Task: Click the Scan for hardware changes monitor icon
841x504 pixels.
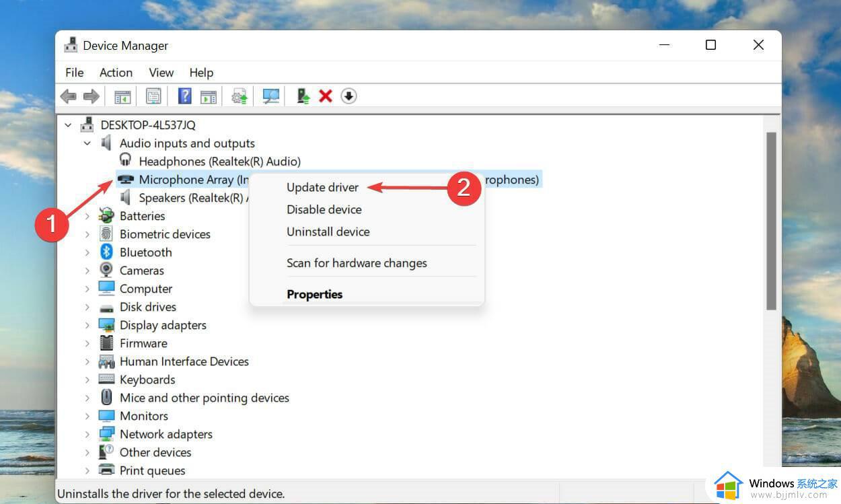Action: [271, 96]
